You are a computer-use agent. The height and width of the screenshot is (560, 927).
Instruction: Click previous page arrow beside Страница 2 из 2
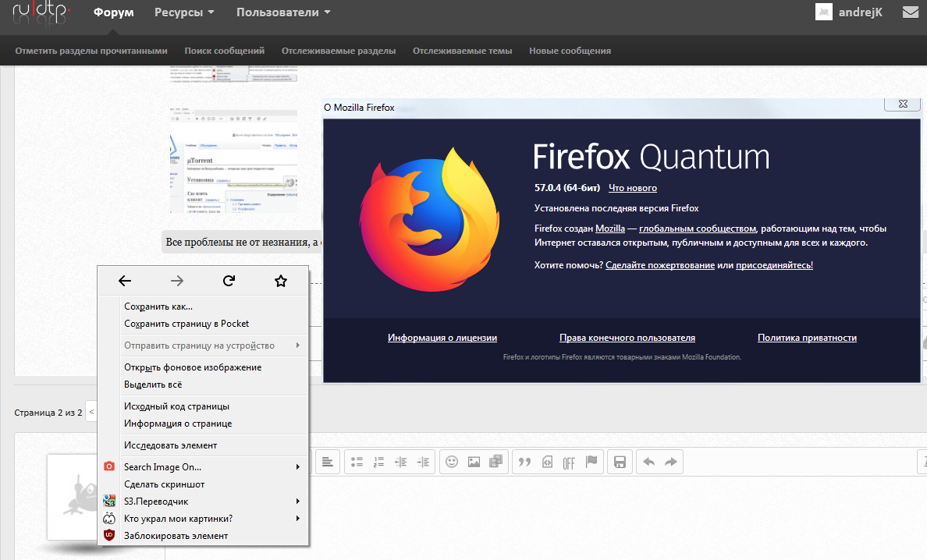pyautogui.click(x=91, y=412)
